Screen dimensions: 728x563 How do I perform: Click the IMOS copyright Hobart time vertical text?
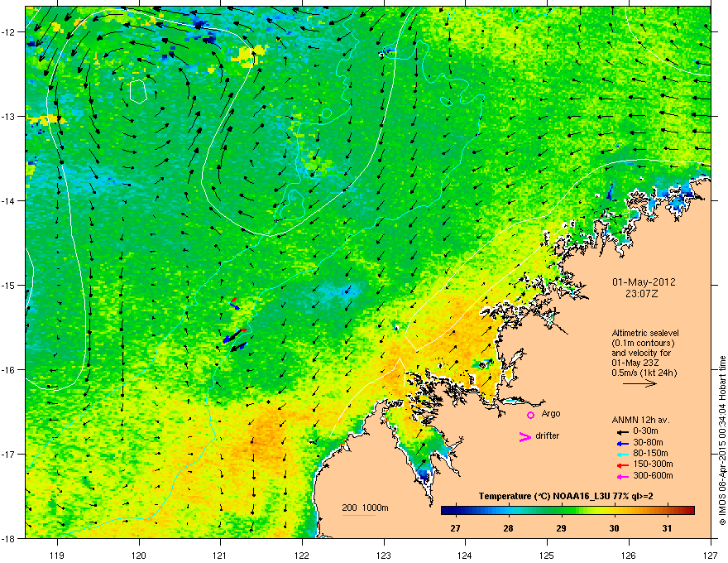pos(722,440)
